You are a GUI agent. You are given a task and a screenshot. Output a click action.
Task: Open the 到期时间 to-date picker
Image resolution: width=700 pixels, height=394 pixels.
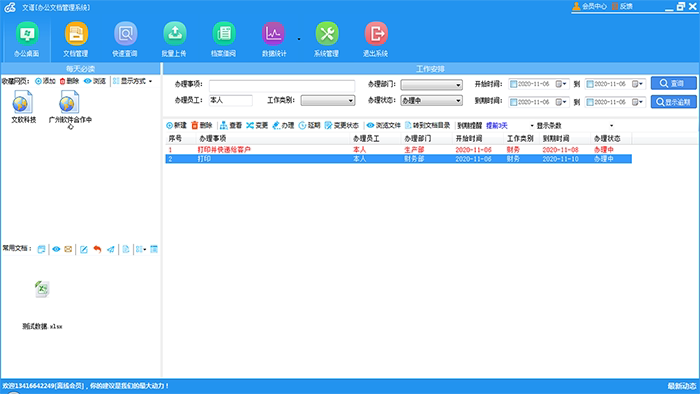click(x=638, y=102)
